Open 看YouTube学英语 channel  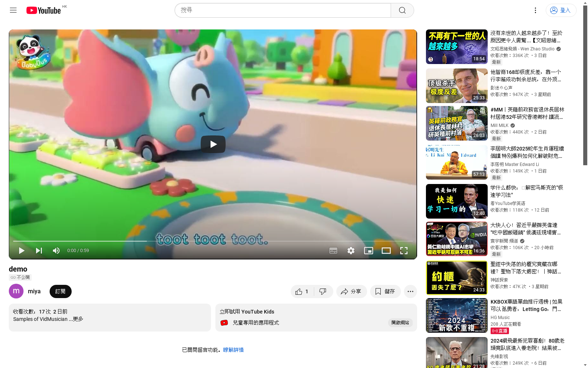click(508, 204)
